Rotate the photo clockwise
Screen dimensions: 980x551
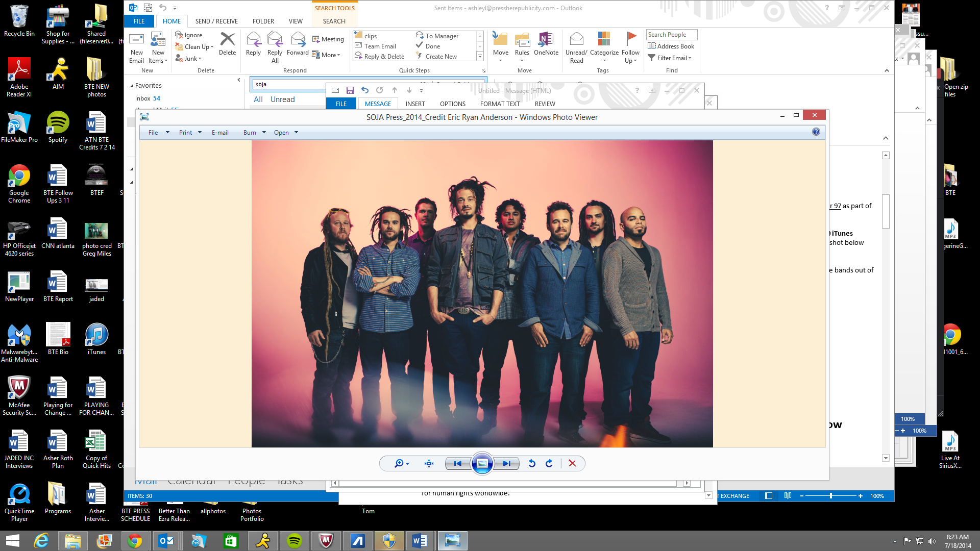(549, 463)
